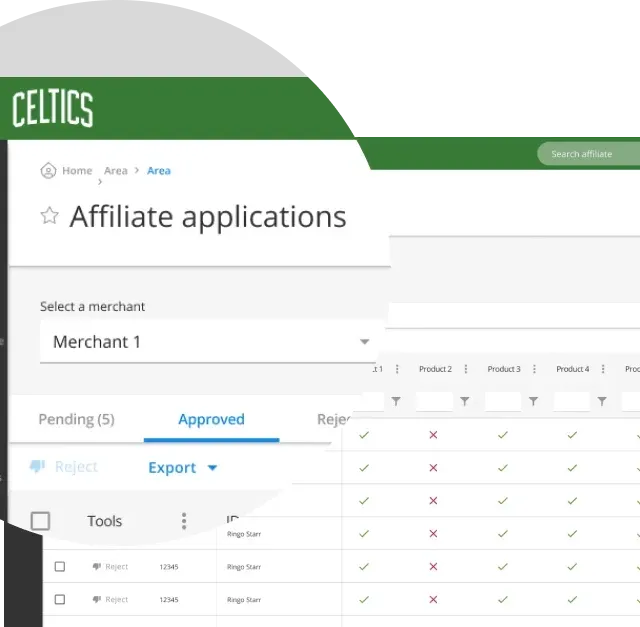This screenshot has width=640, height=627.
Task: Click the Product 3 checkmark in last row
Action: (503, 599)
